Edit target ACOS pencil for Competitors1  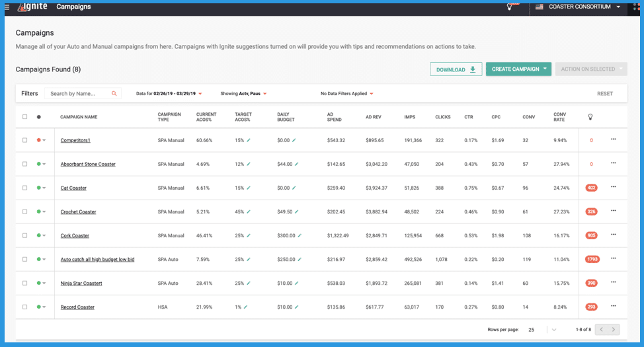point(249,140)
